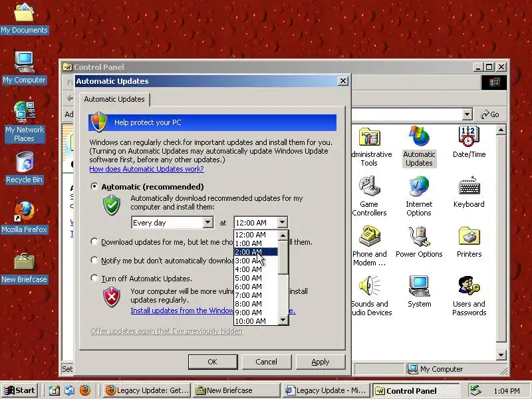Image resolution: width=532 pixels, height=399 pixels.
Task: Click Control Panel scrollbar down arrow
Action: [501, 355]
